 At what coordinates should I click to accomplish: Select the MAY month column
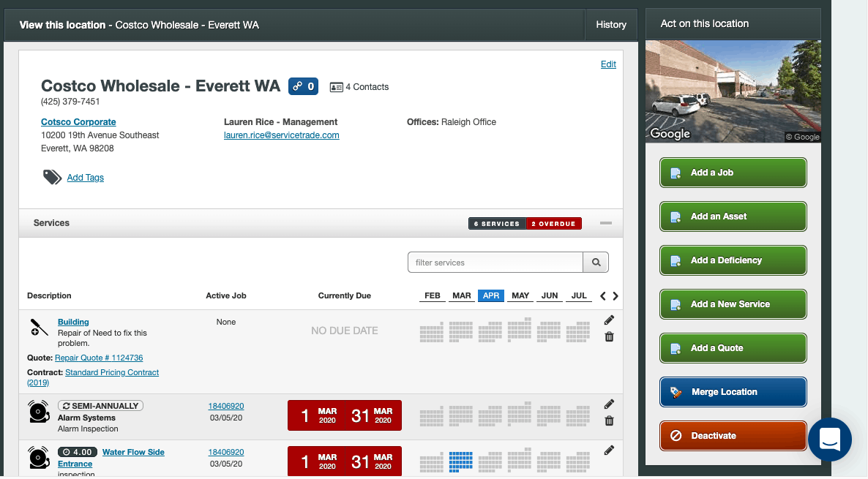coord(520,296)
